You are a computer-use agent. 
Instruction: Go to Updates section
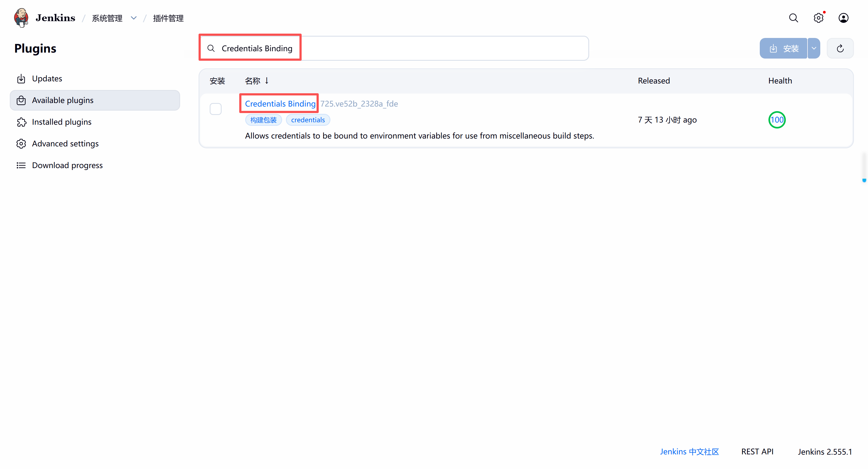(95, 78)
